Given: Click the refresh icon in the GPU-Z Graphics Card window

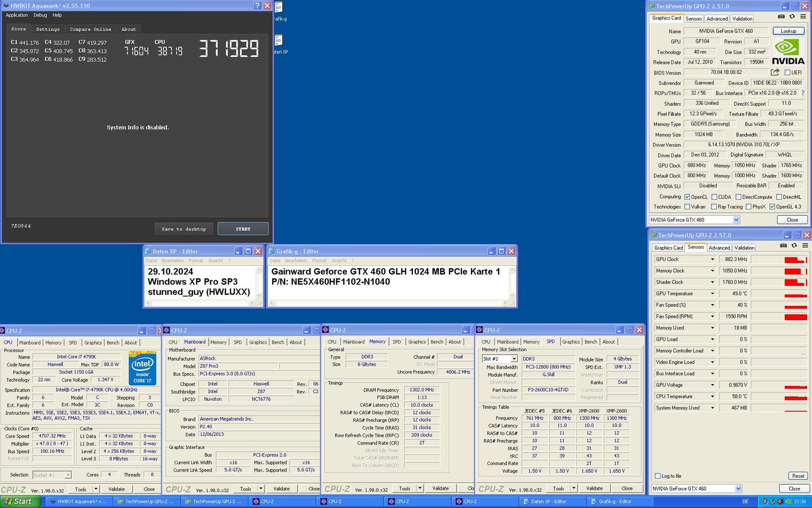Looking at the screenshot, I should click(x=792, y=16).
